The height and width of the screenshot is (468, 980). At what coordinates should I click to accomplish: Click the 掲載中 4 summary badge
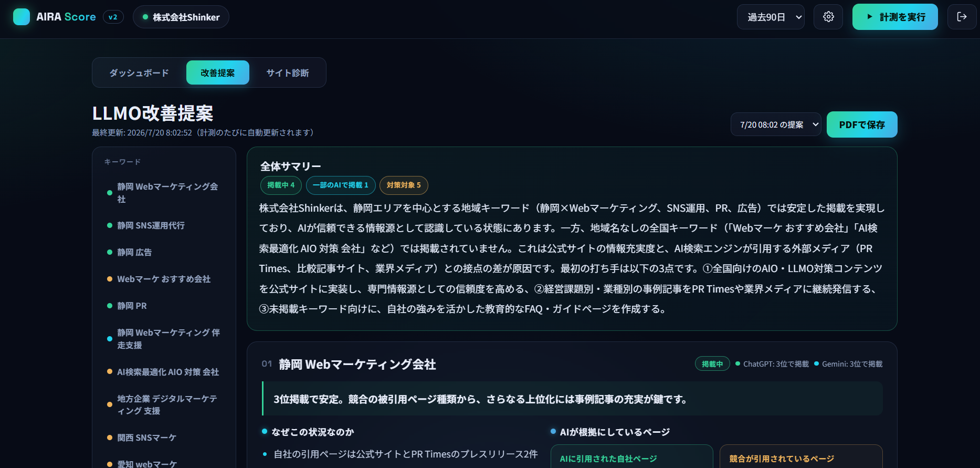pyautogui.click(x=281, y=185)
